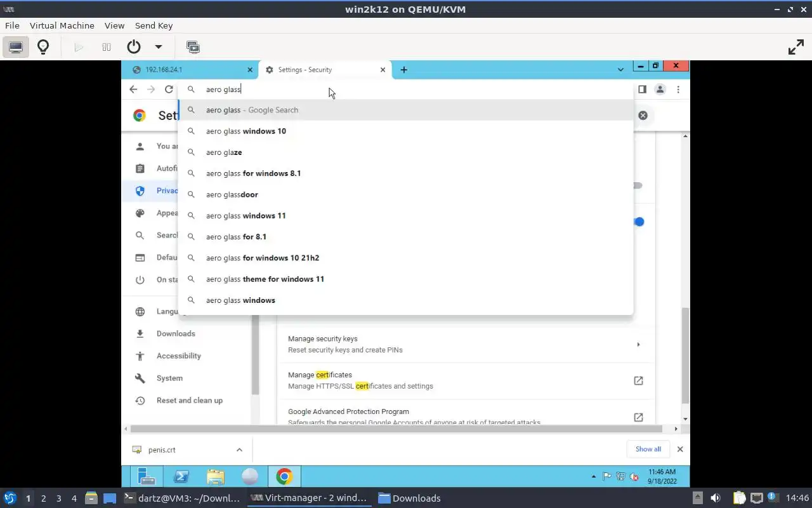The width and height of the screenshot is (812, 508).
Task: Open the Downloads settings section
Action: [176, 333]
